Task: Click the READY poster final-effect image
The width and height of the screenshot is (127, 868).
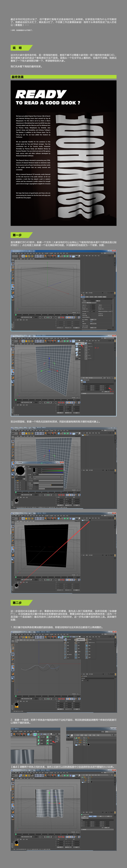Action: pyautogui.click(x=63, y=153)
